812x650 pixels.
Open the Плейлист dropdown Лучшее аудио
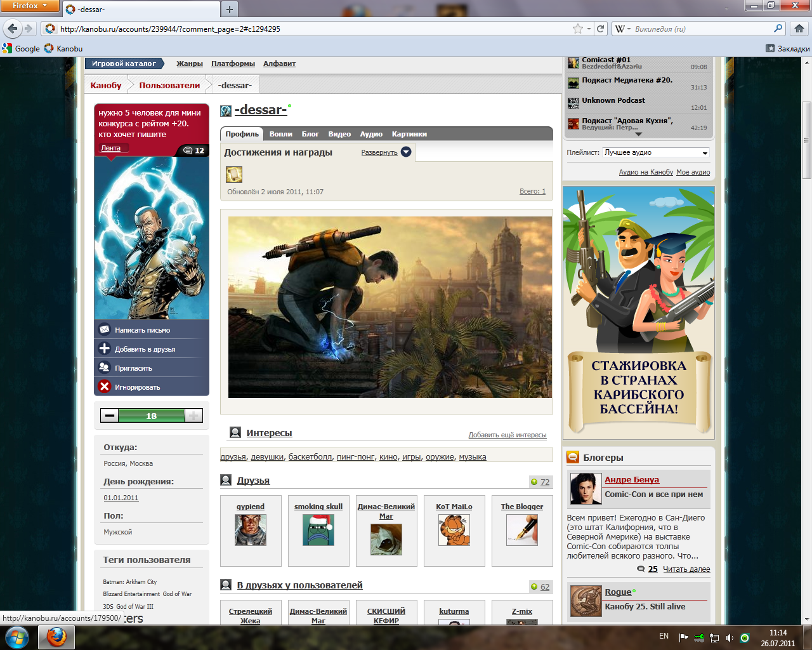click(656, 152)
